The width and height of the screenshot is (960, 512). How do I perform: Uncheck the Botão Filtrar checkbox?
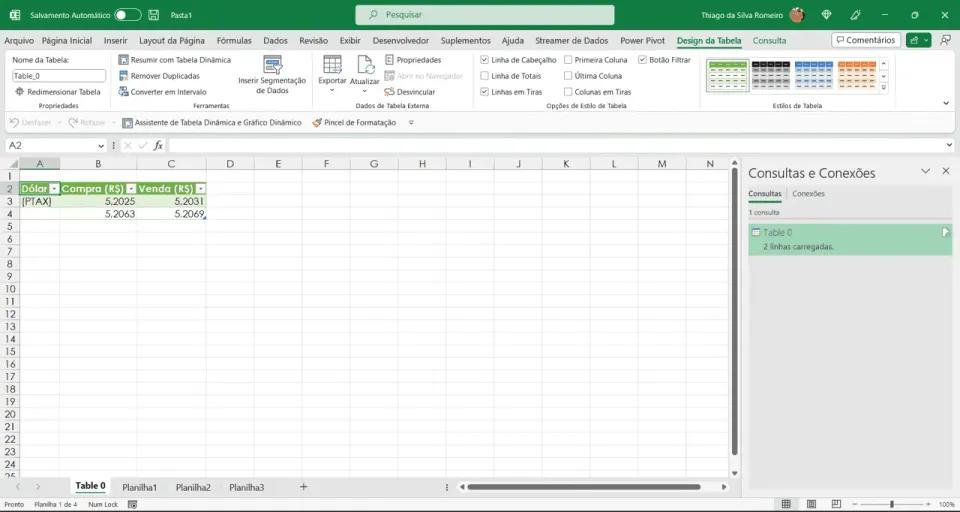[642, 60]
